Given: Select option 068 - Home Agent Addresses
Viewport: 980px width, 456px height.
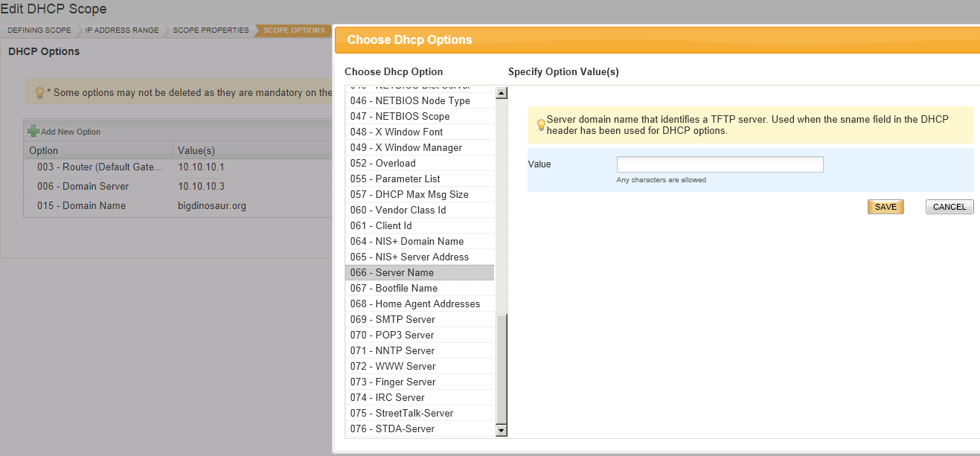Looking at the screenshot, I should tap(420, 304).
